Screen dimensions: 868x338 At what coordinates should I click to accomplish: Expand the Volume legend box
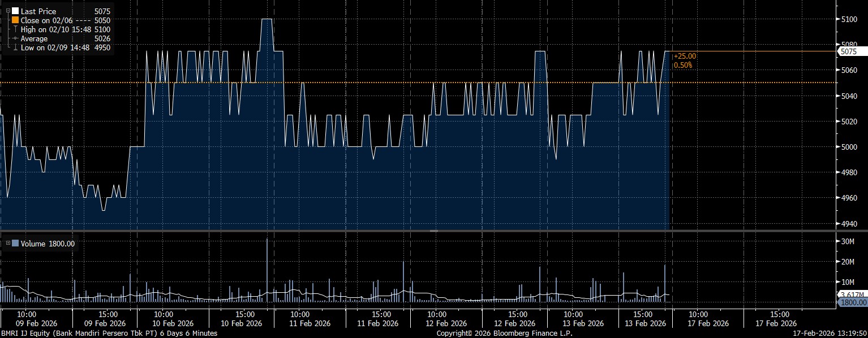pos(7,244)
